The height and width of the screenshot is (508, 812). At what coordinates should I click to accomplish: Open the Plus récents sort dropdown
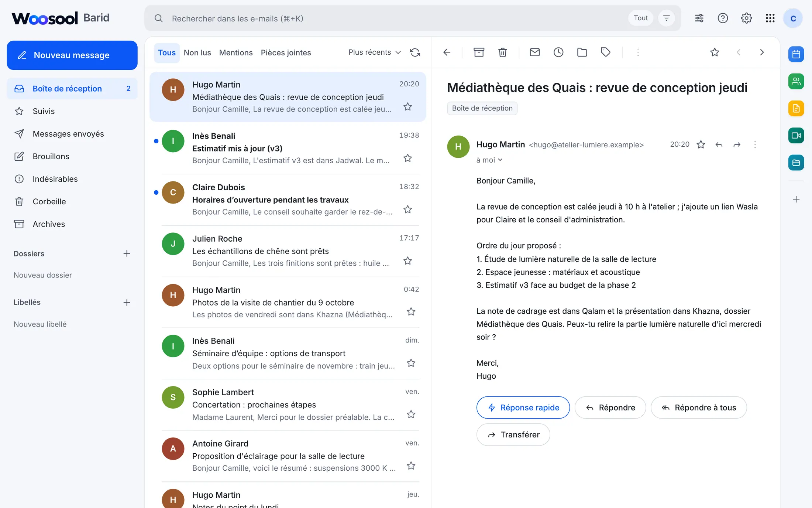(x=374, y=52)
